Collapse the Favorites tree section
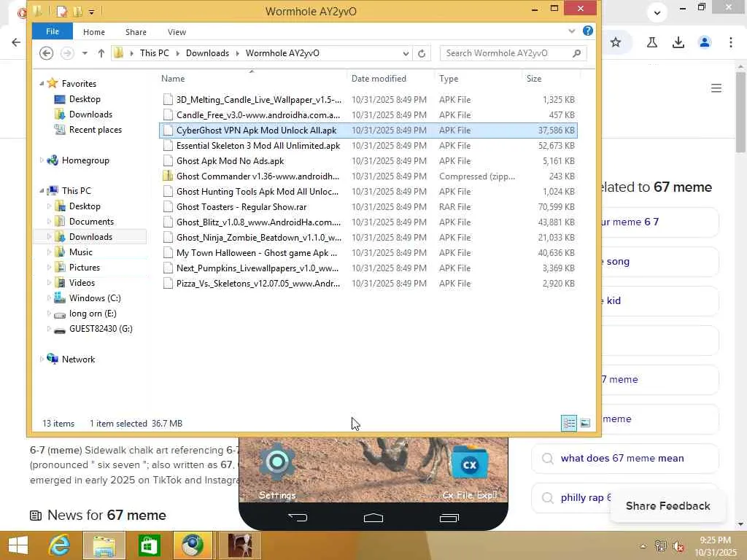747x560 pixels. 42,83
